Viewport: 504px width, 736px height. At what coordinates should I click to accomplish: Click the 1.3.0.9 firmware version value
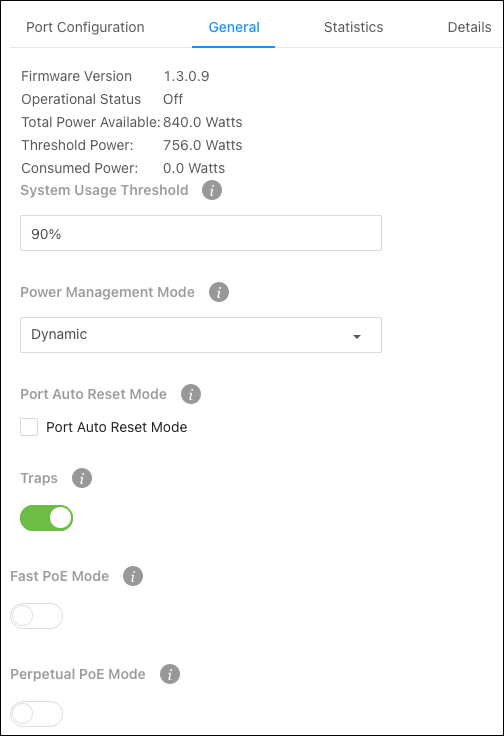pyautogui.click(x=186, y=76)
